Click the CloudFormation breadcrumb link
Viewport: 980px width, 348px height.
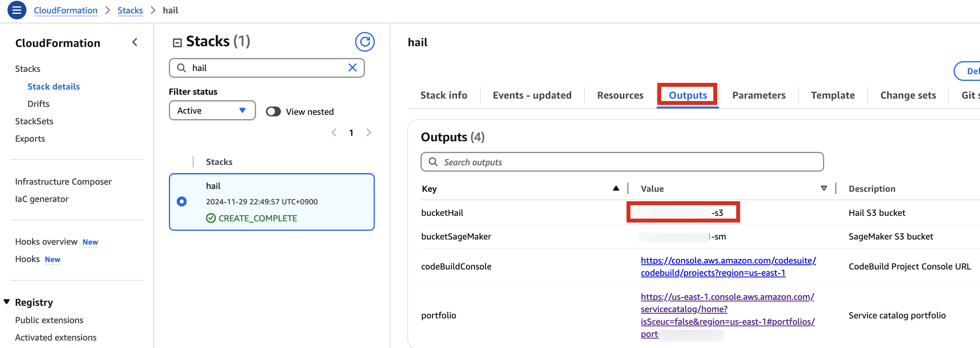[65, 10]
